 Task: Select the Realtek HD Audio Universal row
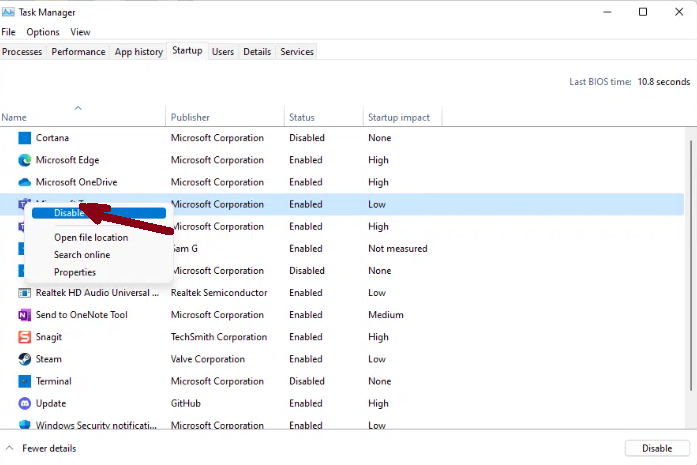[x=97, y=293]
